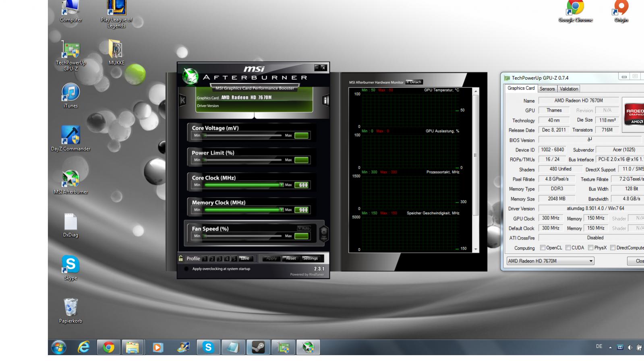This screenshot has width=644, height=362.
Task: Open Google Chrome desktop shortcut
Action: [x=575, y=11]
